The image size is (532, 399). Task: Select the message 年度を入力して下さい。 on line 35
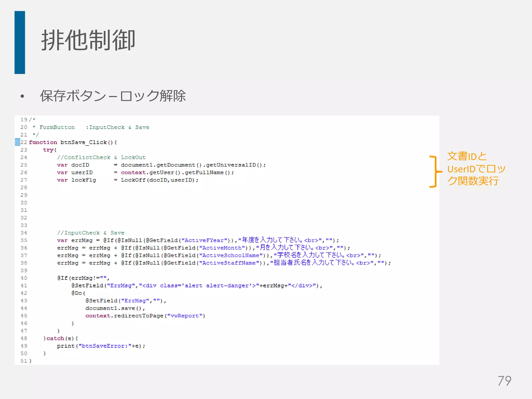(272, 240)
